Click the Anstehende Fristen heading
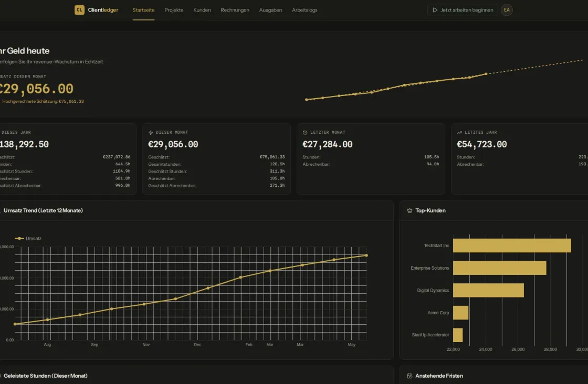The height and width of the screenshot is (384, 588). tap(439, 376)
